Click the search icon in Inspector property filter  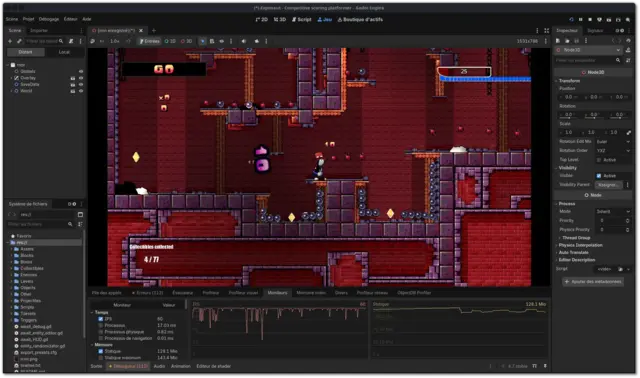(x=618, y=60)
